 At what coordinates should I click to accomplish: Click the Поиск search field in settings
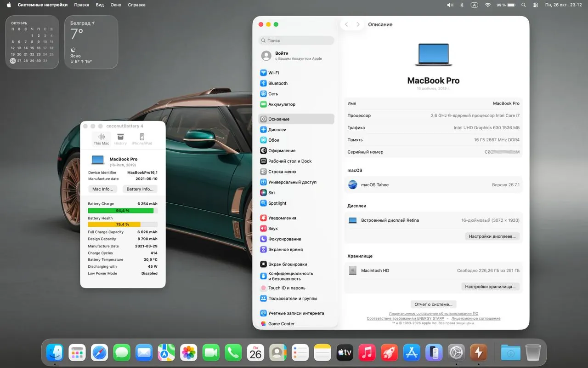296,40
